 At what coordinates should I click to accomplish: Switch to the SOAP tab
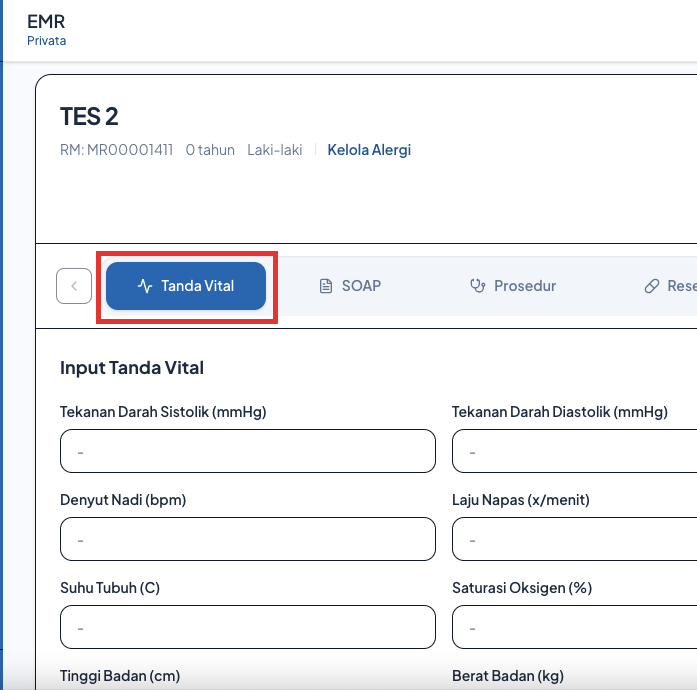click(x=350, y=286)
